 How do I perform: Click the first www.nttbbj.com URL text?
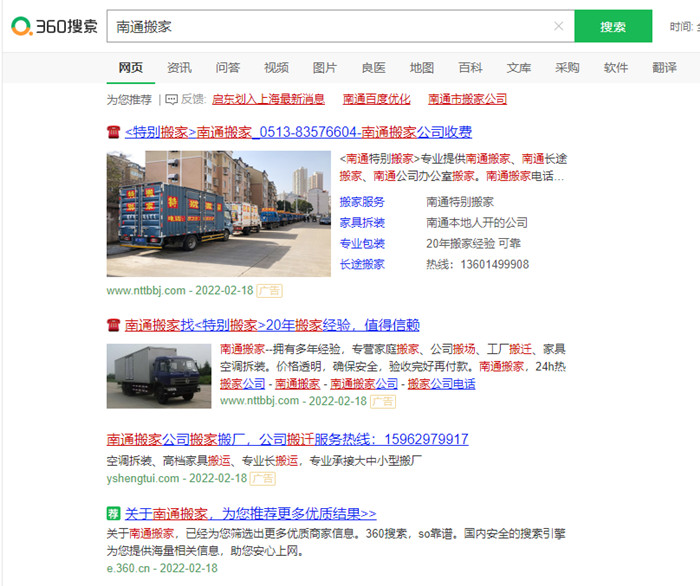146,291
